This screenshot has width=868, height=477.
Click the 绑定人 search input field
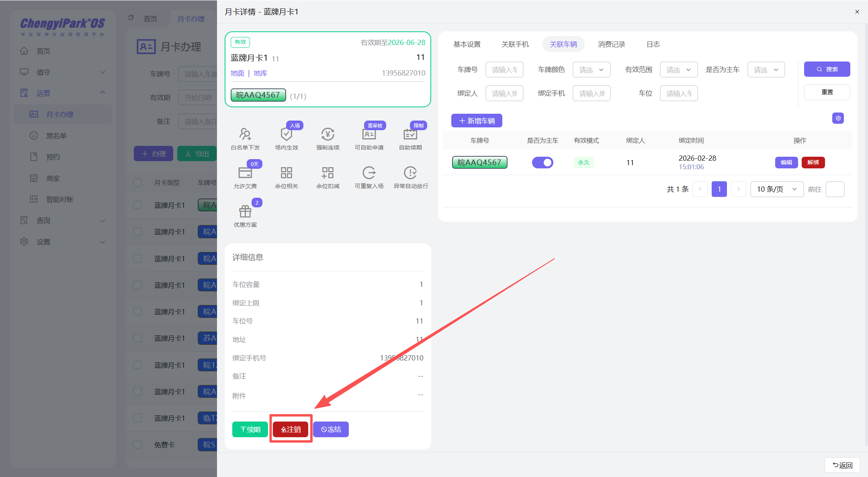coord(504,93)
